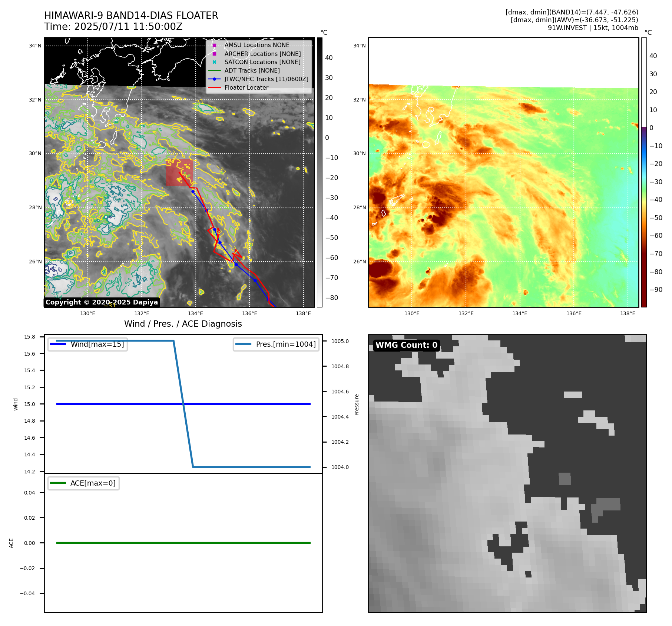Click the green line sample in ACE legend
Viewport: 672px width, 626px height.
pos(58,483)
